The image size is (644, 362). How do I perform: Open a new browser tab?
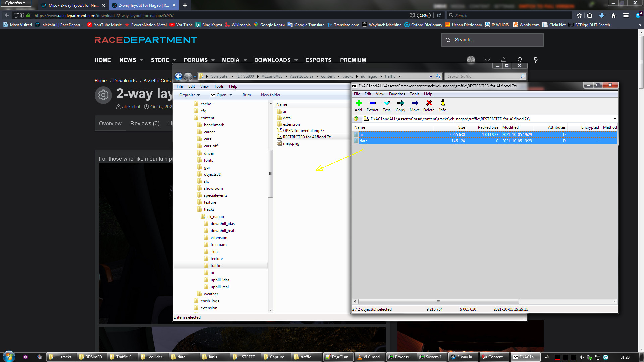point(185,5)
